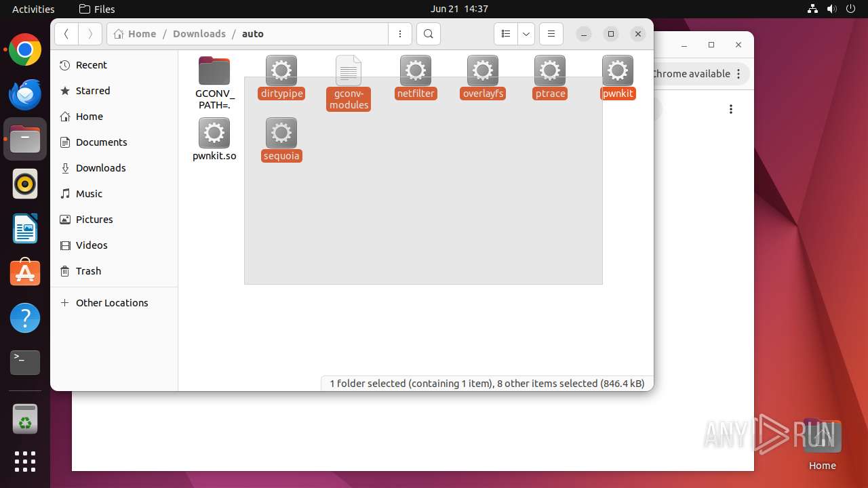This screenshot has height=488, width=868.
Task: Click the auto path bar segment
Action: point(253,34)
